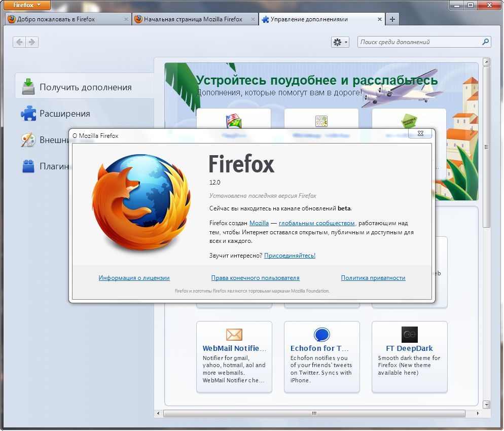Click the back navigation arrow button
The width and height of the screenshot is (504, 431).
19,42
